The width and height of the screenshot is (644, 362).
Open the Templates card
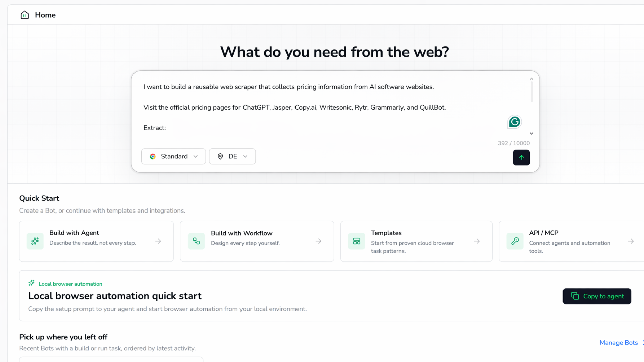pos(416,241)
